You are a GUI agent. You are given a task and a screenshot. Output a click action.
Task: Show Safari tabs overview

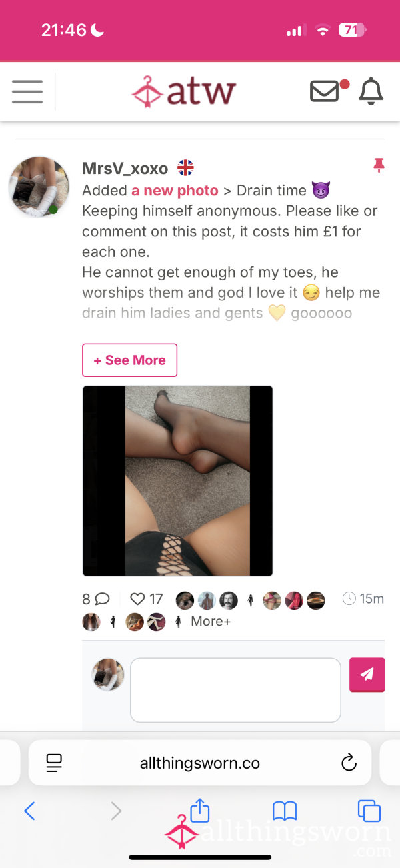coord(369,811)
